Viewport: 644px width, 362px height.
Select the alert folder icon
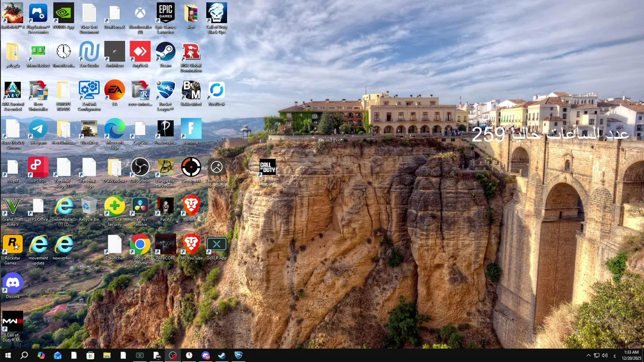[191, 16]
